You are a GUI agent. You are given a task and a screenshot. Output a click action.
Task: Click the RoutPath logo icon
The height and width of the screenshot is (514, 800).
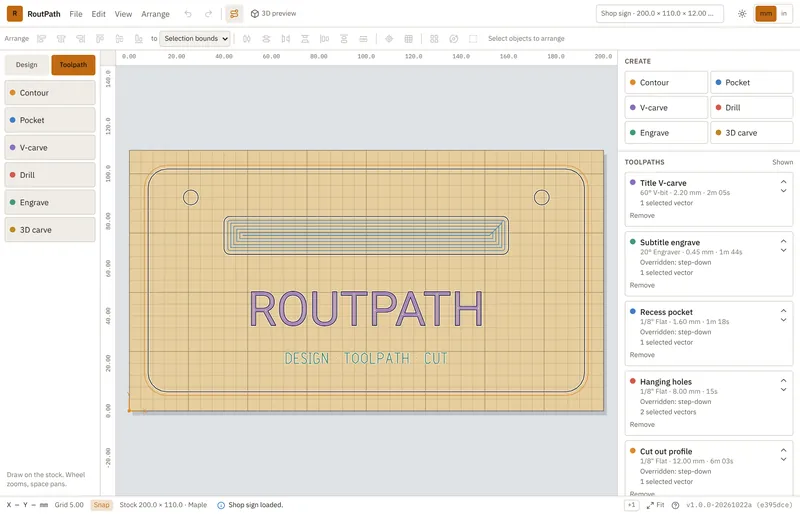(15, 14)
